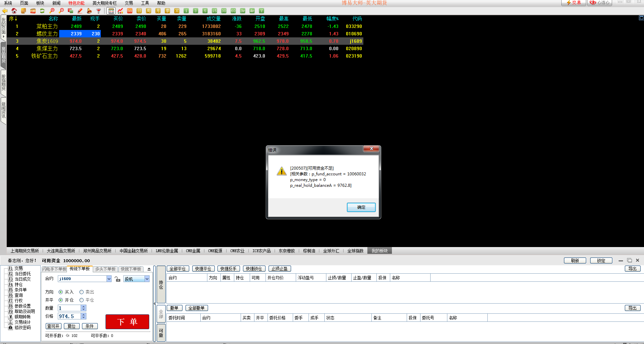The image size is (644, 344).
Task: Switch to 大连商品交易所 exchange tab
Action: coord(61,251)
